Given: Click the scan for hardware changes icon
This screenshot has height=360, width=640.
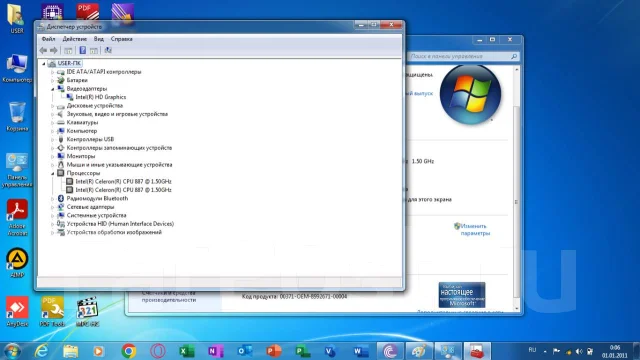Looking at the screenshot, I should coord(108,50).
